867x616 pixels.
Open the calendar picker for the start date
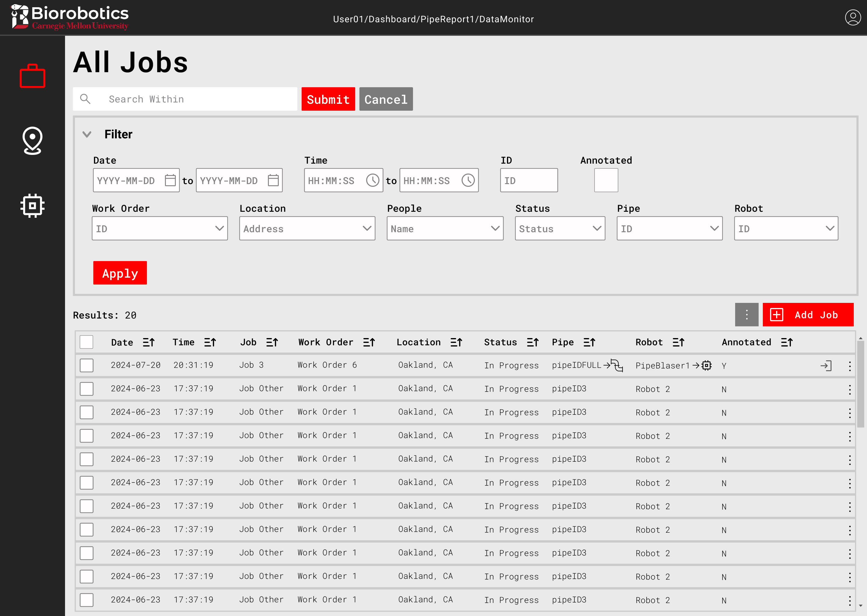[x=170, y=180]
